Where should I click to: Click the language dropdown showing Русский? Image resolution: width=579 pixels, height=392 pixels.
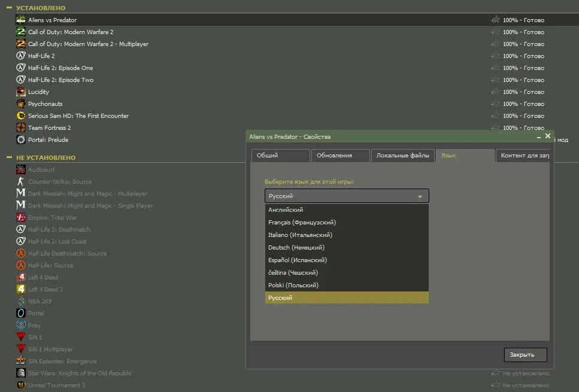point(347,196)
